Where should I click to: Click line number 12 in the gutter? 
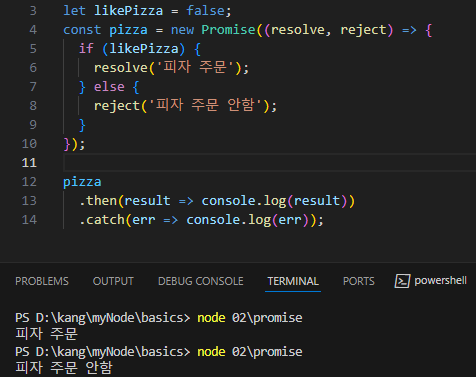29,182
